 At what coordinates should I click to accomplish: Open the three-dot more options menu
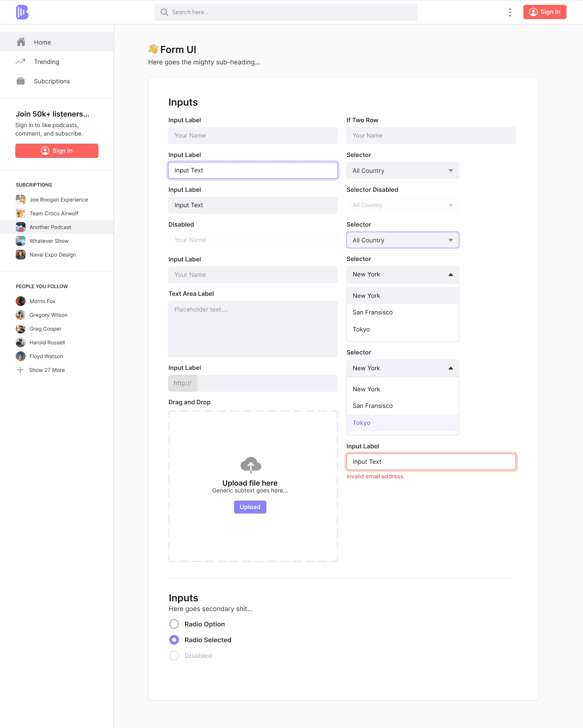point(510,12)
